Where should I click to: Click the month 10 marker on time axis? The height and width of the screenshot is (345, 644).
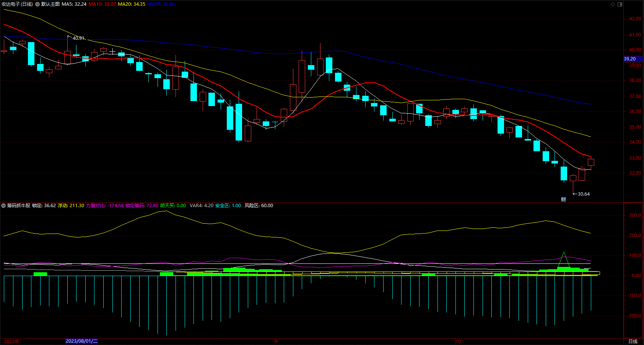[x=458, y=341]
